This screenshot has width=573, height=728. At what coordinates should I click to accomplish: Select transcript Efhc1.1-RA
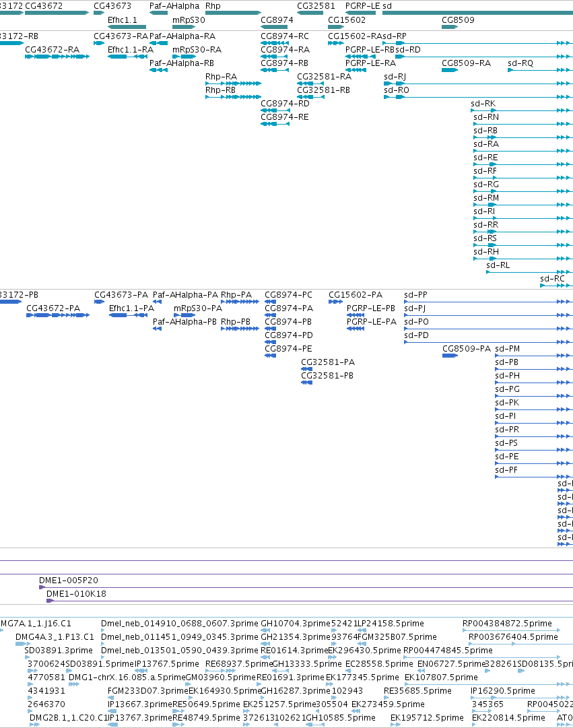131,50
